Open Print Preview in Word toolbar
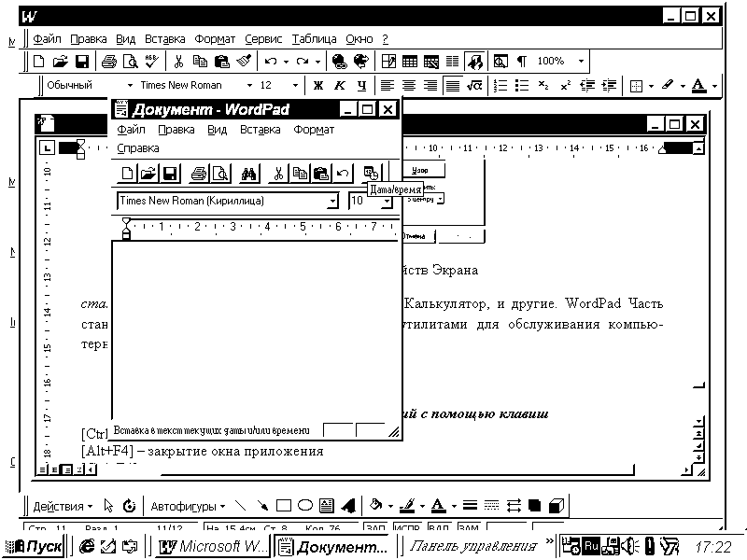Screen dimensions: 747x560 click(x=130, y=61)
